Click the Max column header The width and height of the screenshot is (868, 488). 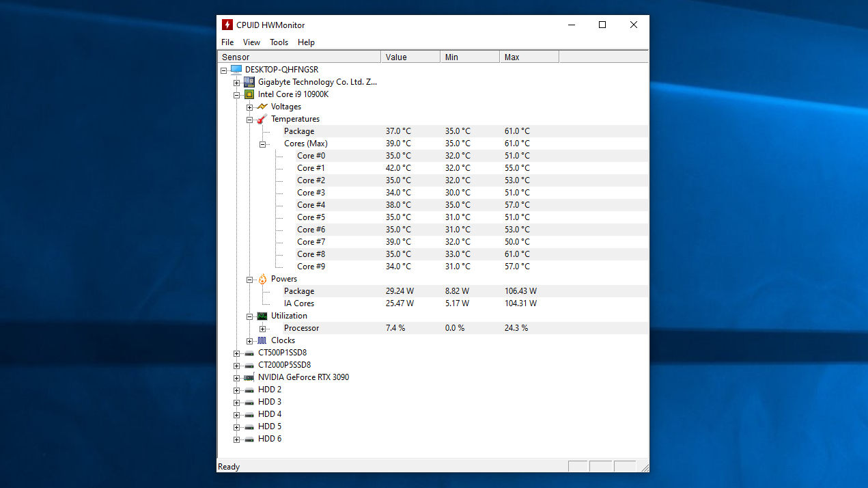512,57
